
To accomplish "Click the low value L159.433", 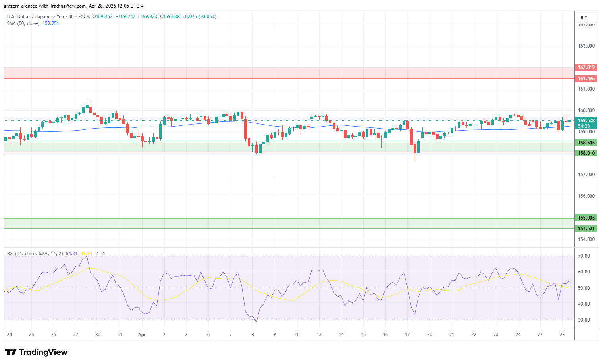I will click(x=148, y=17).
